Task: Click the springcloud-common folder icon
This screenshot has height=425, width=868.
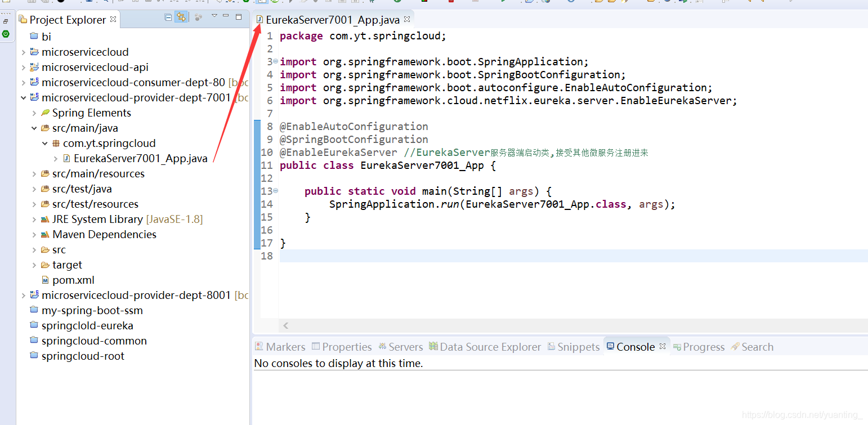Action: point(34,341)
